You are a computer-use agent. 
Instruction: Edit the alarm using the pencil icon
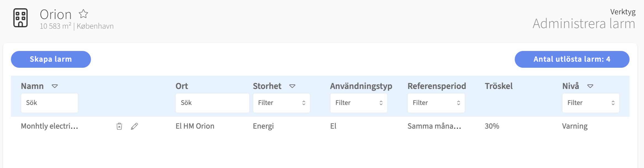coord(134,126)
